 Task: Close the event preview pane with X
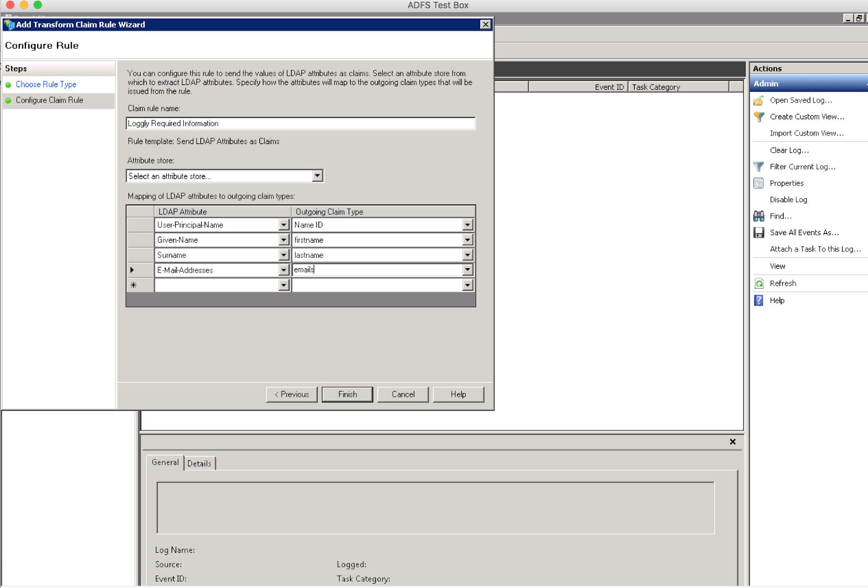[733, 442]
